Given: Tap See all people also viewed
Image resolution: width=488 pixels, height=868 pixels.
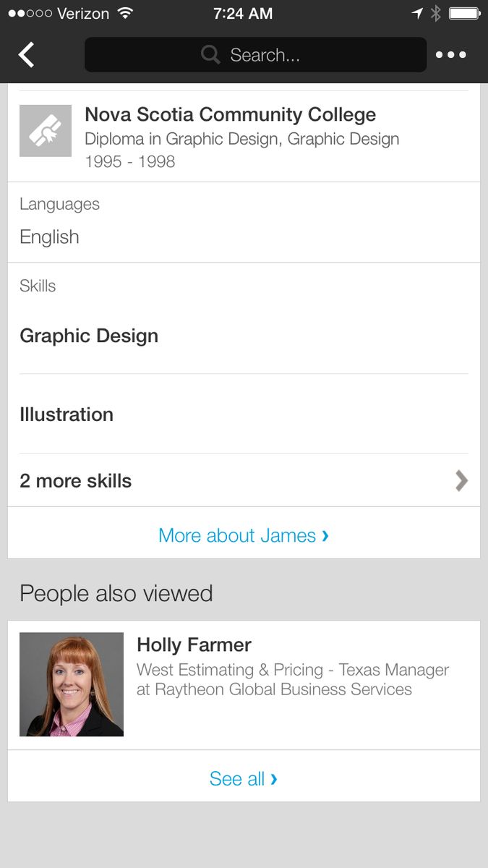Looking at the screenshot, I should coord(244,778).
